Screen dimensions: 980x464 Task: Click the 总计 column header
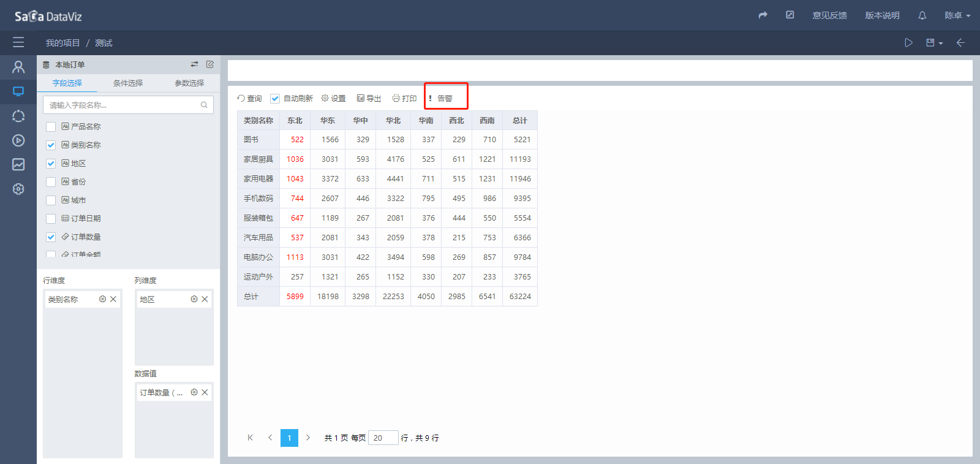[x=520, y=120]
